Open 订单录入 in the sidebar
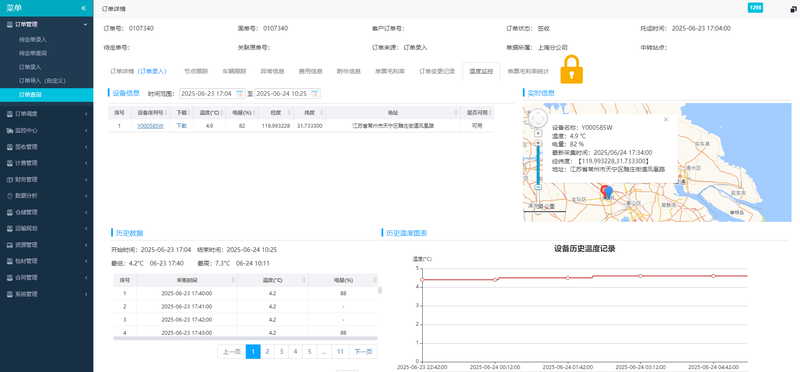Viewport: 800px width, 372px height. 30,67
